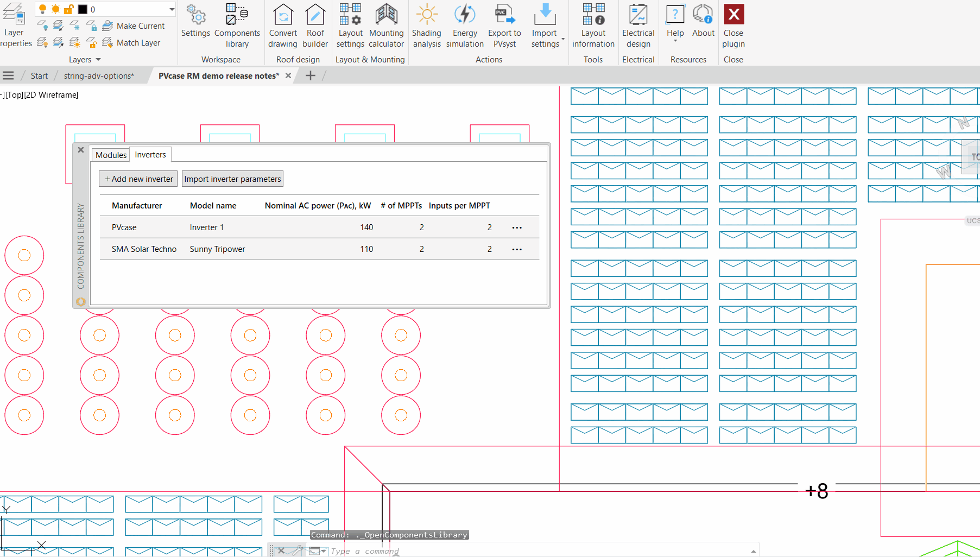This screenshot has width=980, height=557.
Task: Expand the Layers panel arrow
Action: 98,60
